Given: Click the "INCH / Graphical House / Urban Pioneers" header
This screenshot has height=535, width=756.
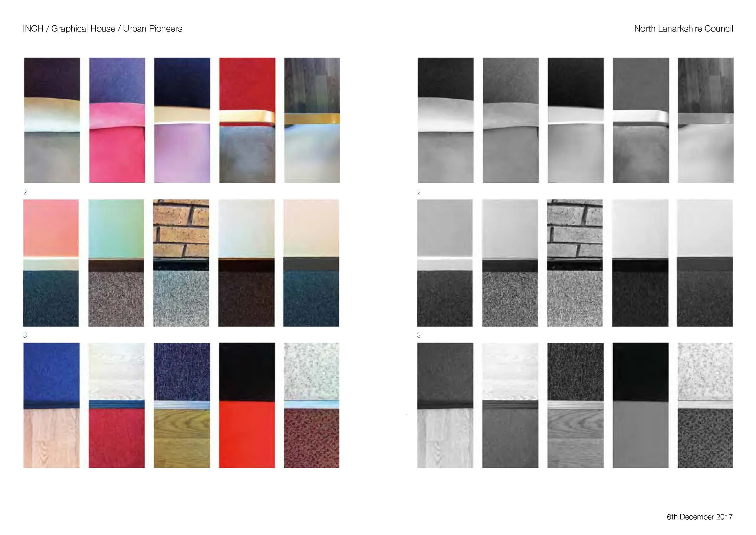Looking at the screenshot, I should point(103,29).
